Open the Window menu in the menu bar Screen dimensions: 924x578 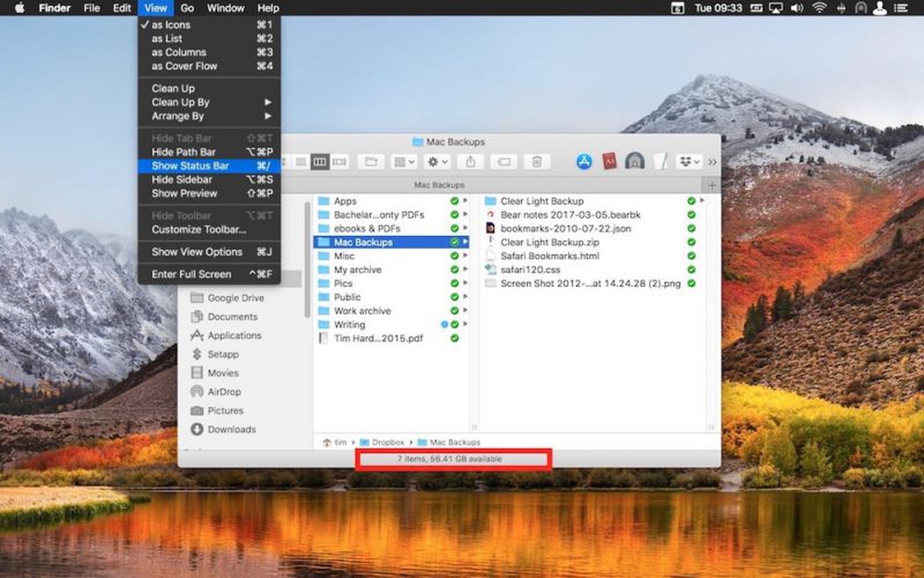pyautogui.click(x=226, y=8)
